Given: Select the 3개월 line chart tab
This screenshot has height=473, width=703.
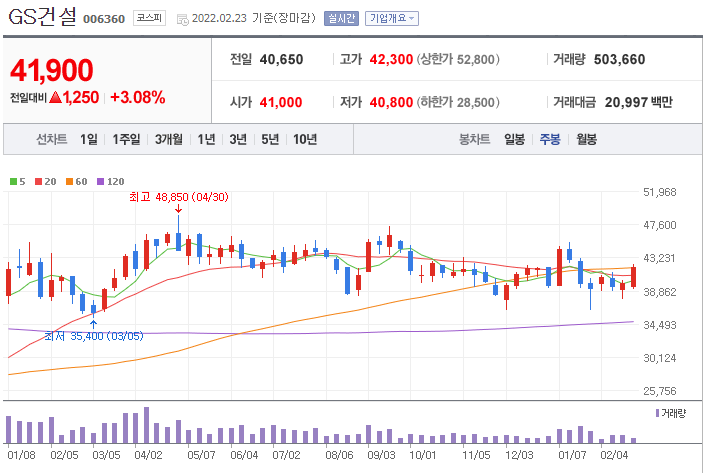Looking at the screenshot, I should (x=169, y=139).
